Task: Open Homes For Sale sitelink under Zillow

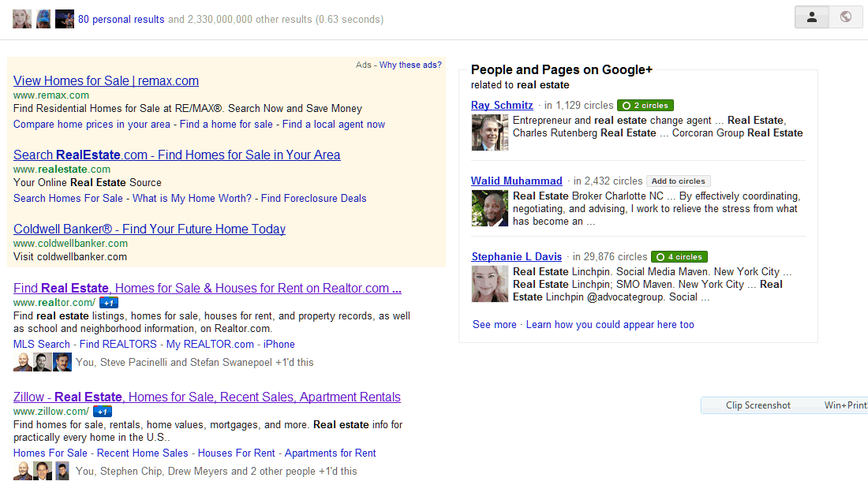Action: [x=51, y=453]
